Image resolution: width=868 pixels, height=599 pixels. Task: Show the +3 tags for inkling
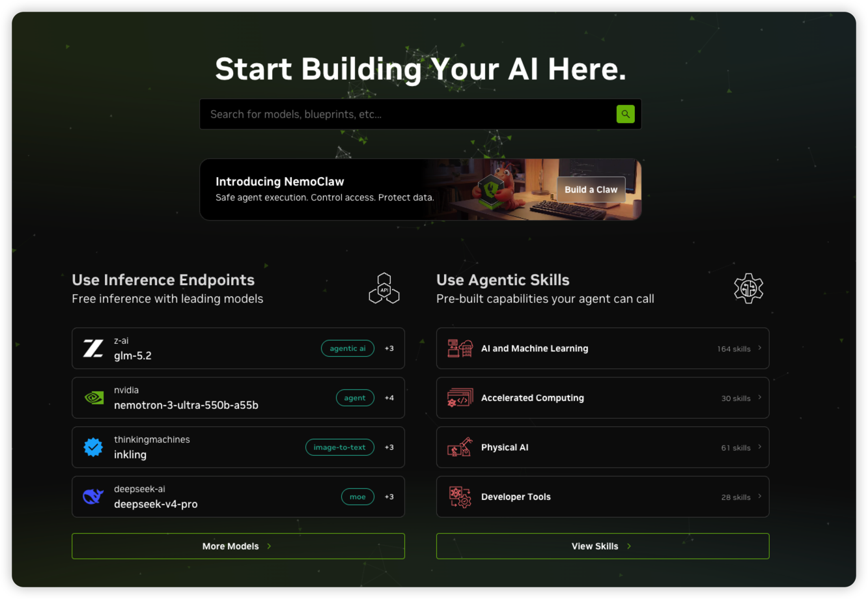pos(389,447)
